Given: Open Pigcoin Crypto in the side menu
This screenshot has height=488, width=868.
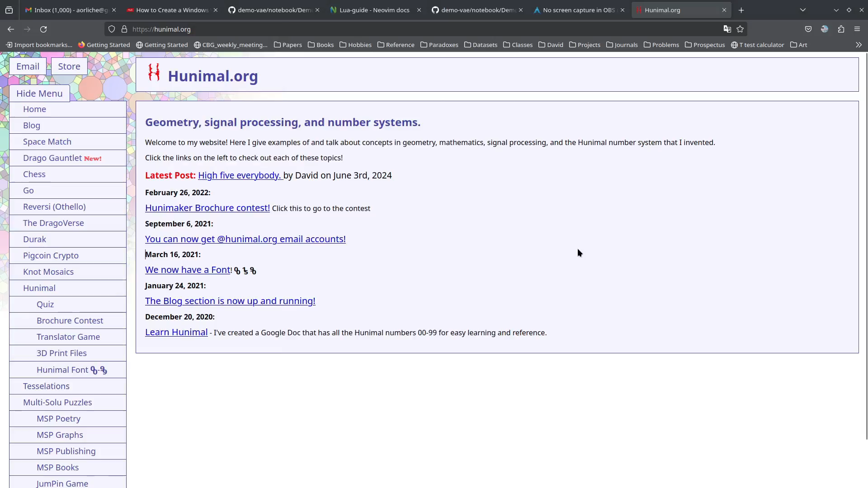Looking at the screenshot, I should (68, 256).
